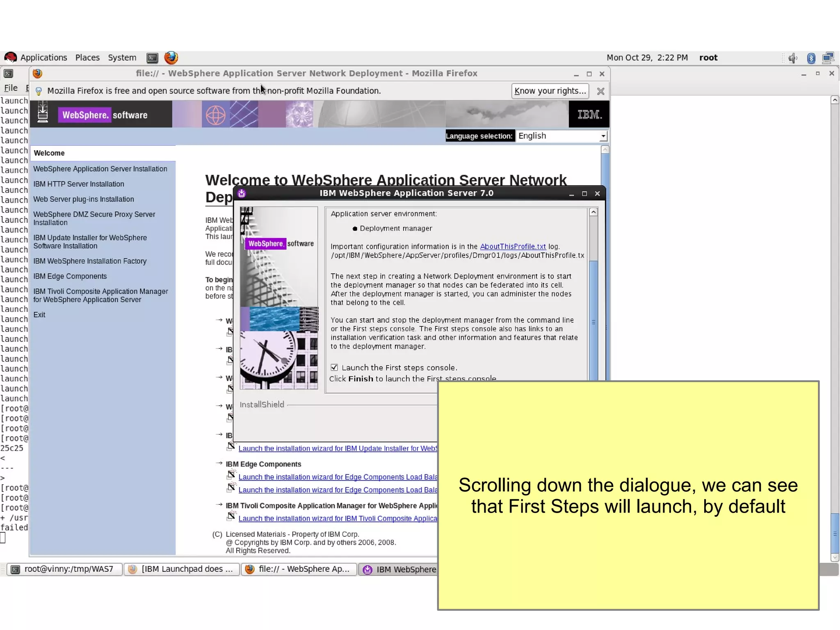Click wizard icon beside first Edge Components link
Image resolution: width=840 pixels, height=630 pixels.
click(231, 475)
